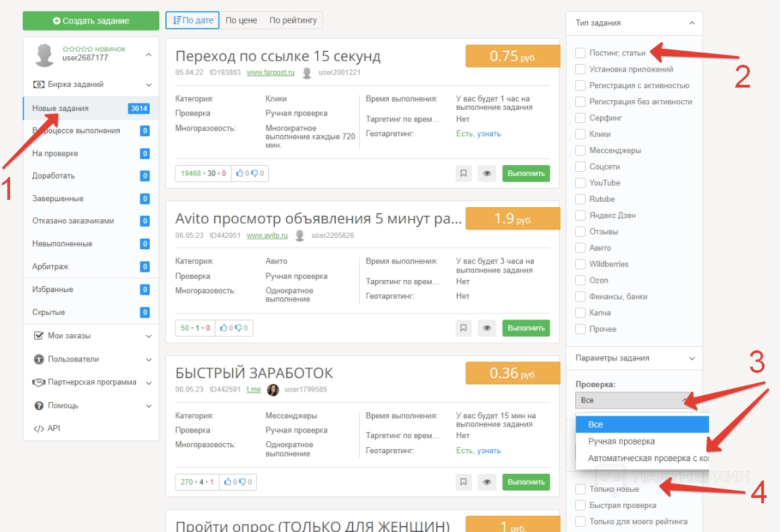Click the Мои заказы checkmark icon
784x532 pixels.
(x=39, y=336)
